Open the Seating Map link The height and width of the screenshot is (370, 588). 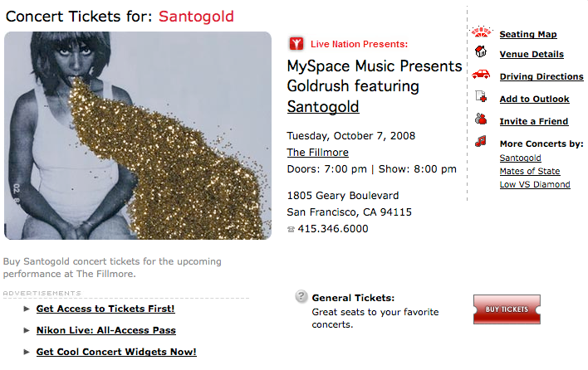[527, 35]
